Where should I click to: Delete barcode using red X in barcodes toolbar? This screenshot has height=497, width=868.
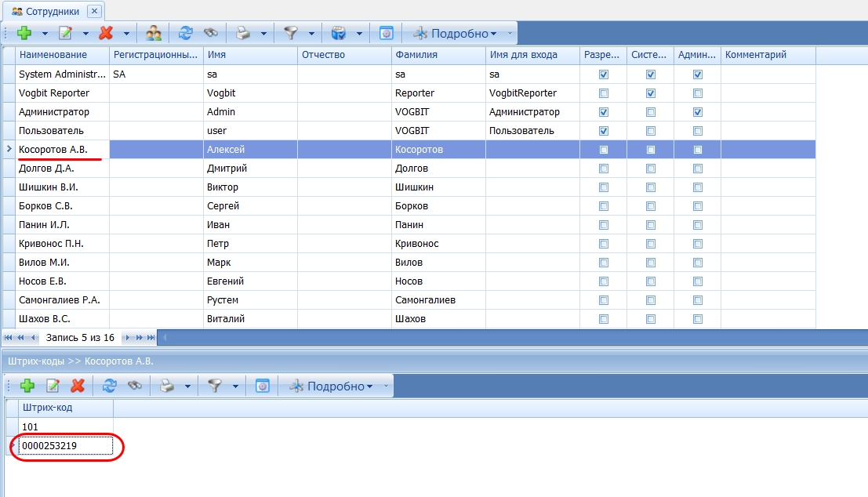pos(78,386)
